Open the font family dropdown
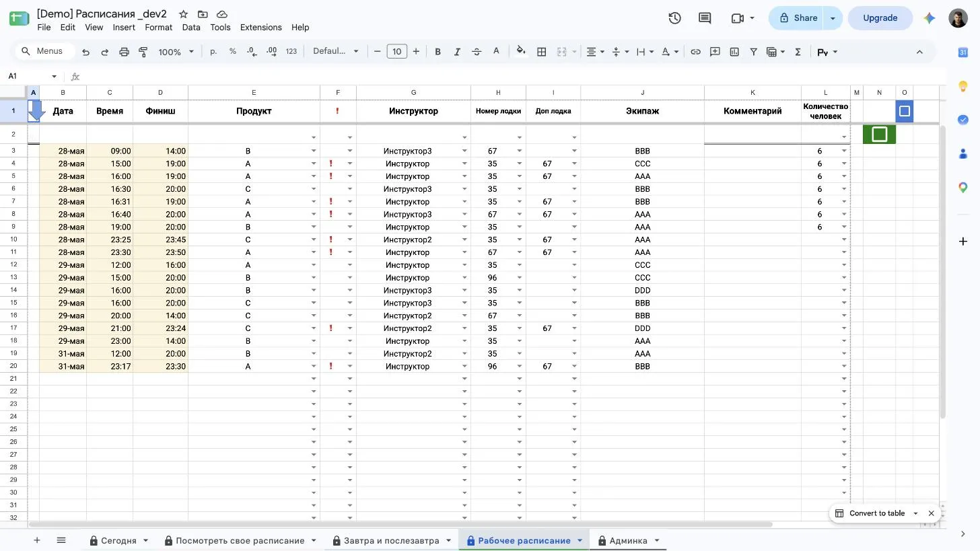 (x=336, y=52)
